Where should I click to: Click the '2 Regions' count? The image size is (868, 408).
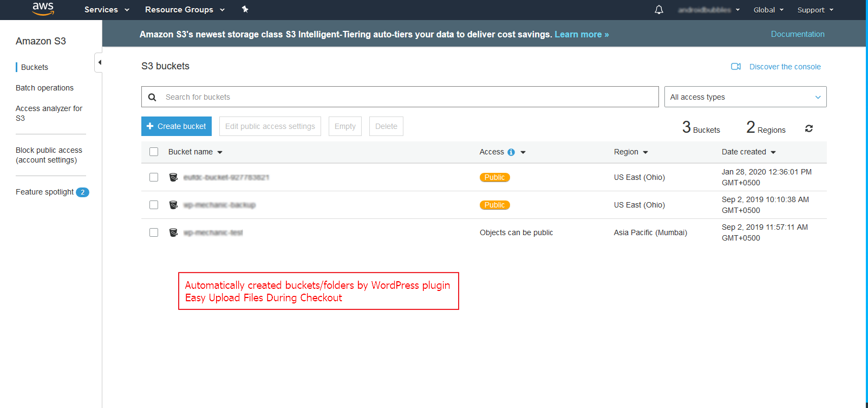[766, 128]
